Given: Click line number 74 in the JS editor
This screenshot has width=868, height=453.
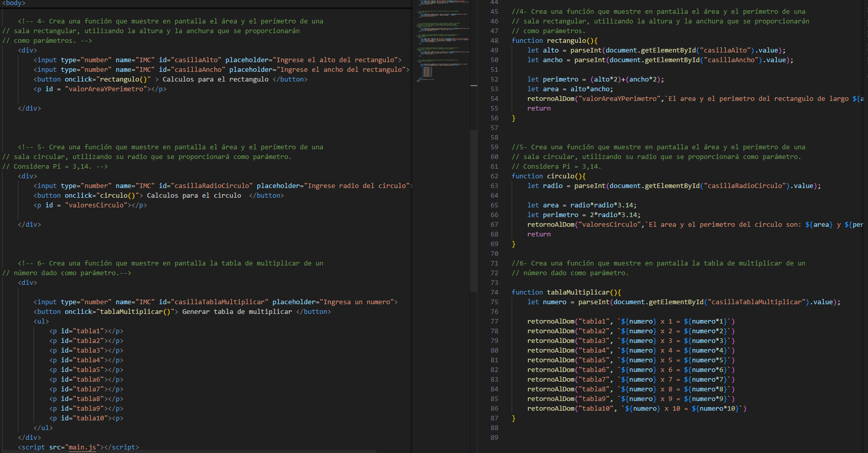Looking at the screenshot, I should (x=494, y=292).
